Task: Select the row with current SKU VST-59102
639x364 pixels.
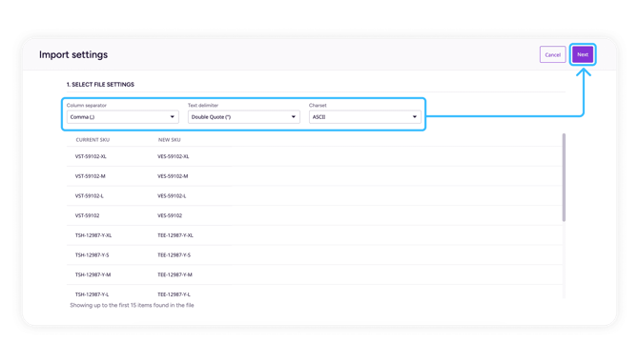Action: click(x=315, y=215)
